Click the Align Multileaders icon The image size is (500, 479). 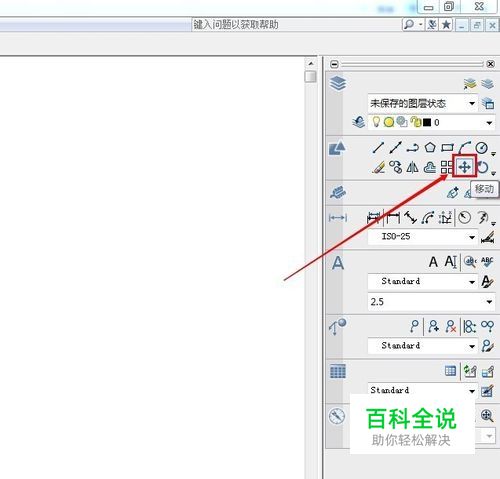coord(470,326)
